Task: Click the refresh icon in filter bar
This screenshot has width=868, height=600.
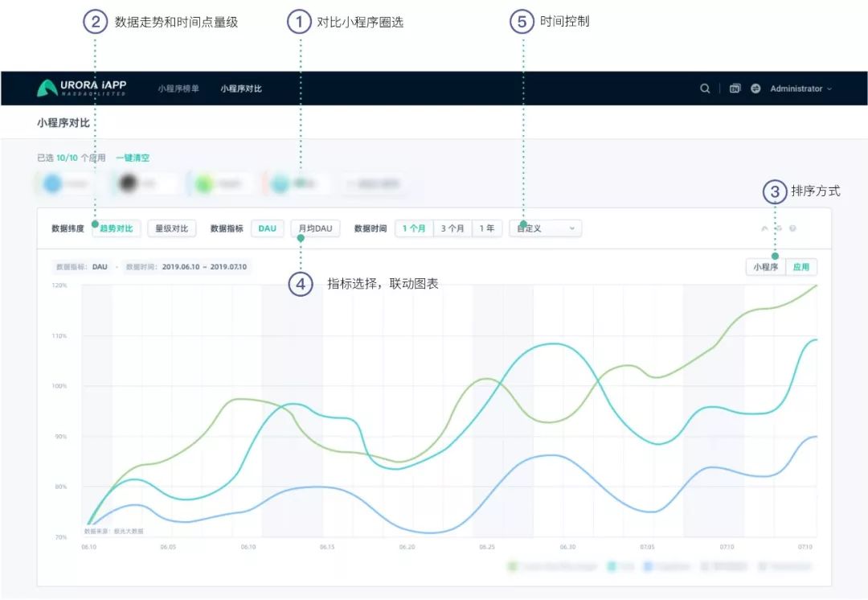Action: 779,228
